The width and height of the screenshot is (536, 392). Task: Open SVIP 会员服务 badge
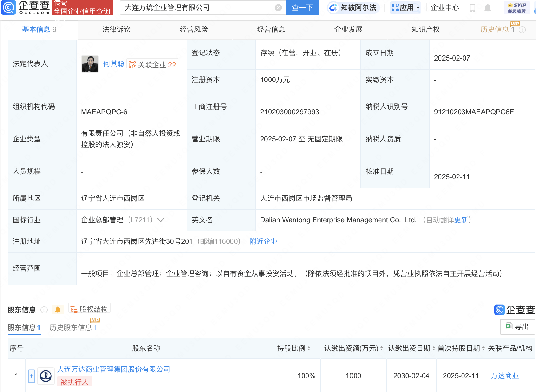(517, 8)
